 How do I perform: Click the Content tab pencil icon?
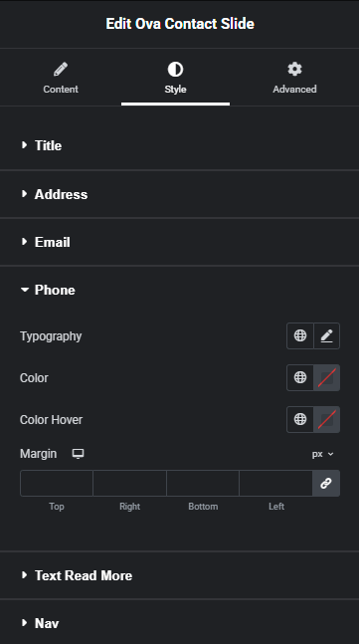61,70
